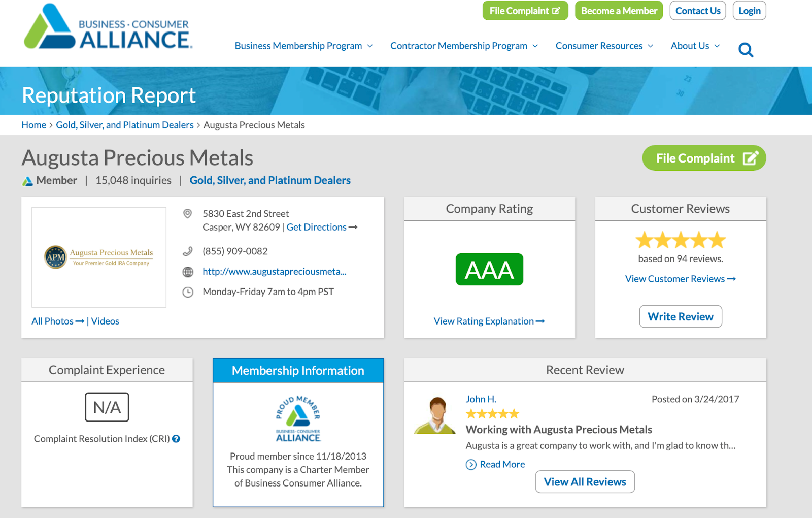Open the augustapreciousmeta website link
The height and width of the screenshot is (518, 812).
click(x=275, y=272)
